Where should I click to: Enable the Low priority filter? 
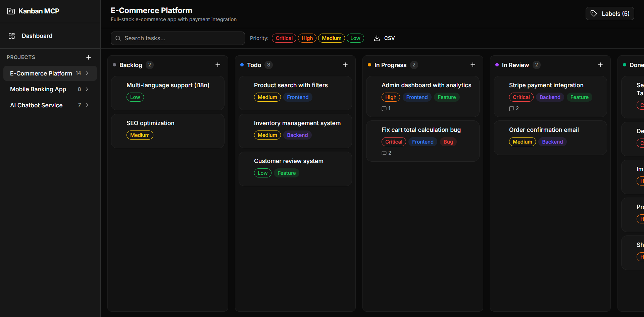(x=355, y=38)
